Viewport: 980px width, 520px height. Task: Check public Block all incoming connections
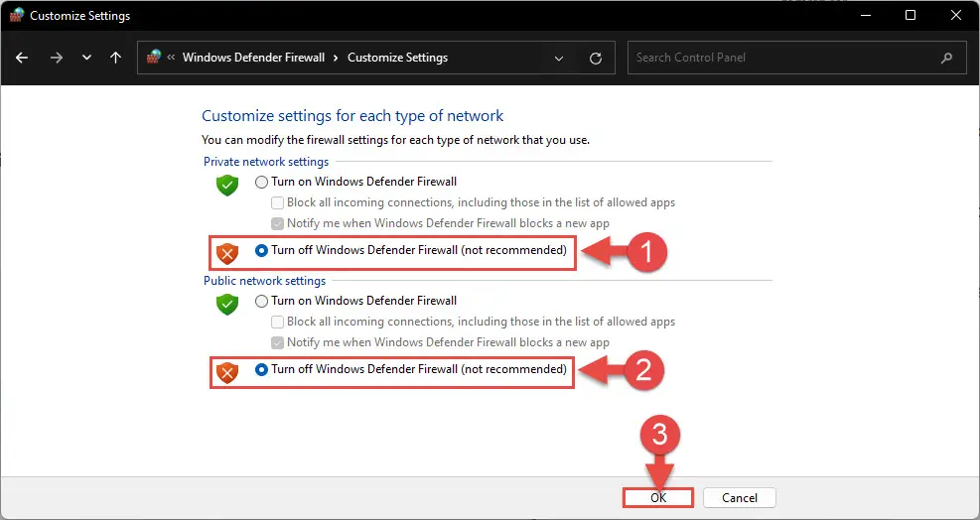tap(277, 322)
